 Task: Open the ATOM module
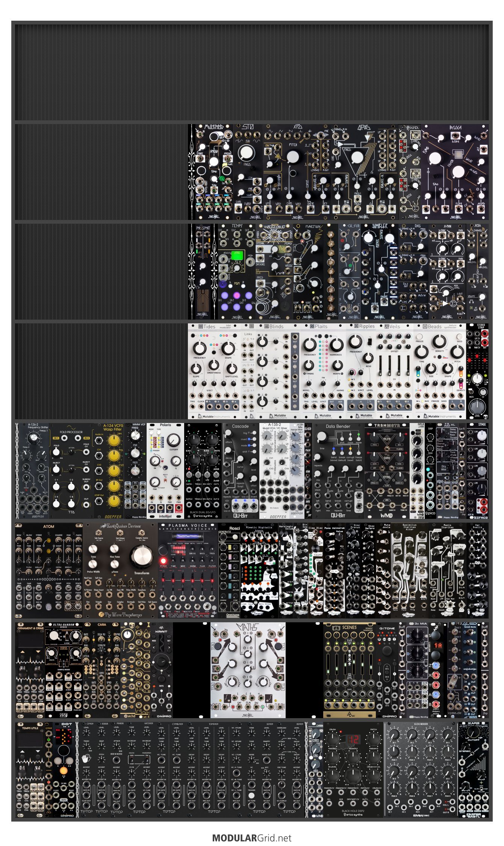[49, 570]
